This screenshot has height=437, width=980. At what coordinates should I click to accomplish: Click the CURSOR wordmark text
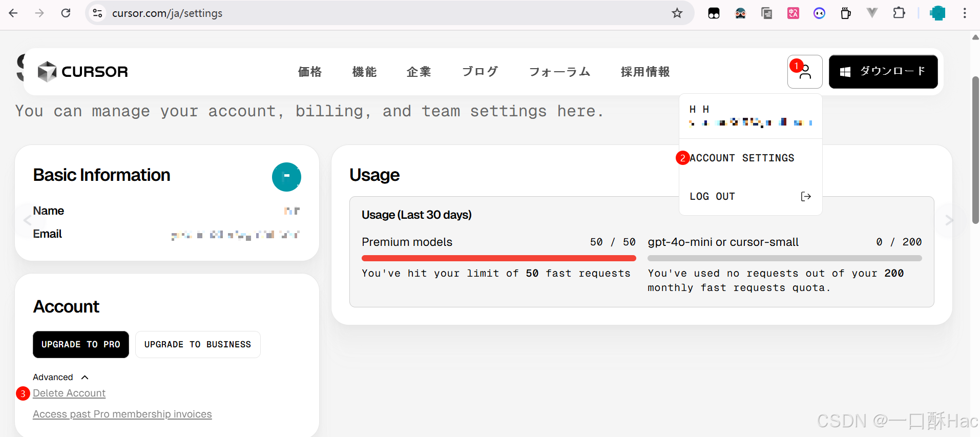coord(95,72)
